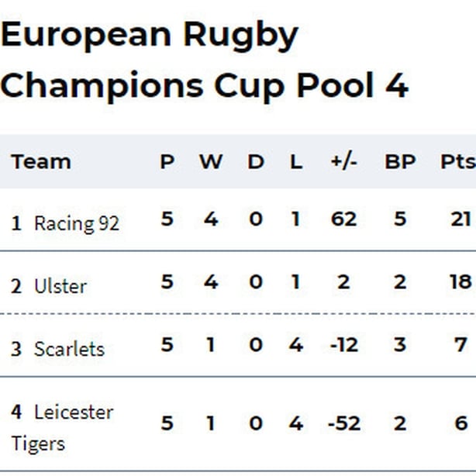Click Scarlets' bonus points value 3
Screen dimensions: 476x476
pyautogui.click(x=400, y=344)
